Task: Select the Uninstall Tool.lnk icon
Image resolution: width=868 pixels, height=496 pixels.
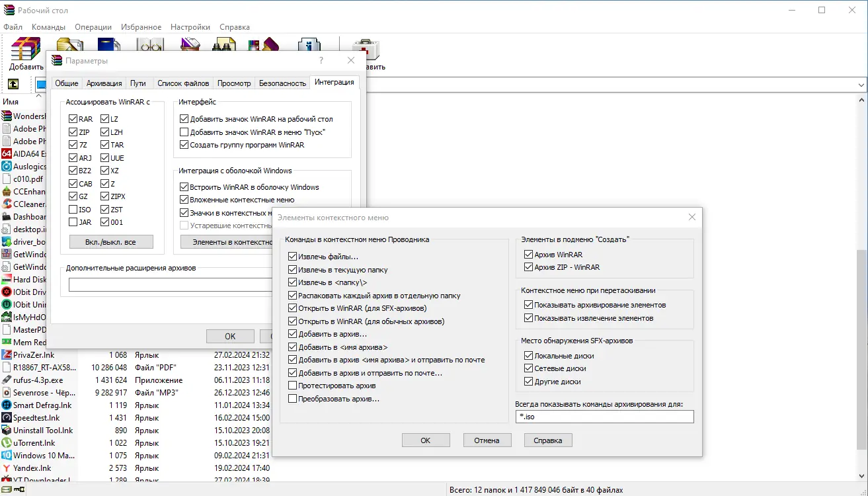Action: click(x=7, y=430)
